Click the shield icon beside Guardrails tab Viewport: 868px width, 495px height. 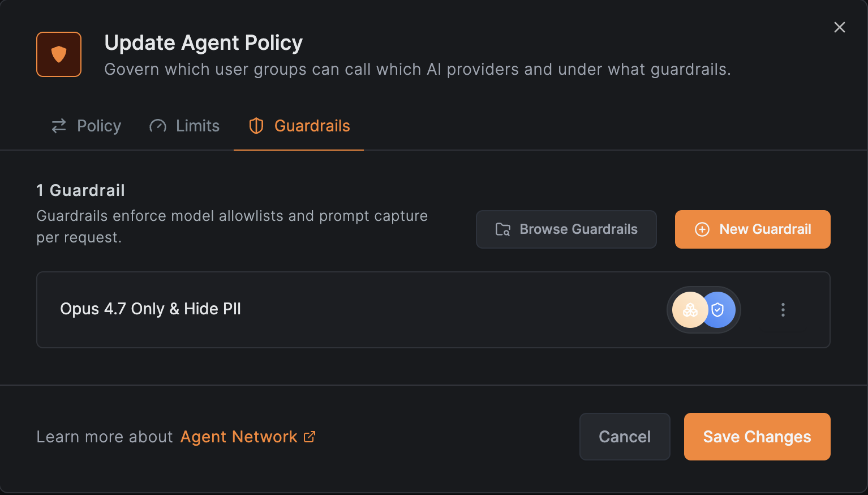click(256, 126)
